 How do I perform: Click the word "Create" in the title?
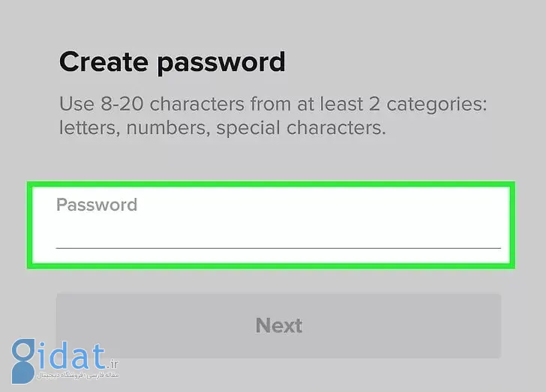[x=103, y=61]
